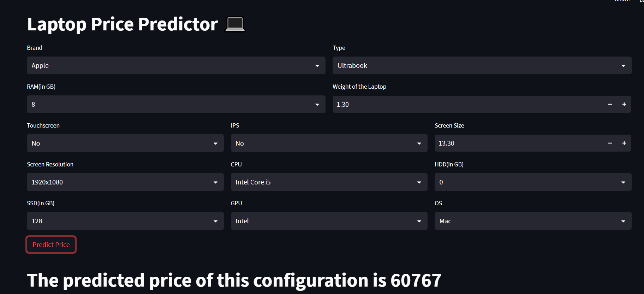Click the Share option at the top
Screen dimensions: 644x294
point(622,1)
